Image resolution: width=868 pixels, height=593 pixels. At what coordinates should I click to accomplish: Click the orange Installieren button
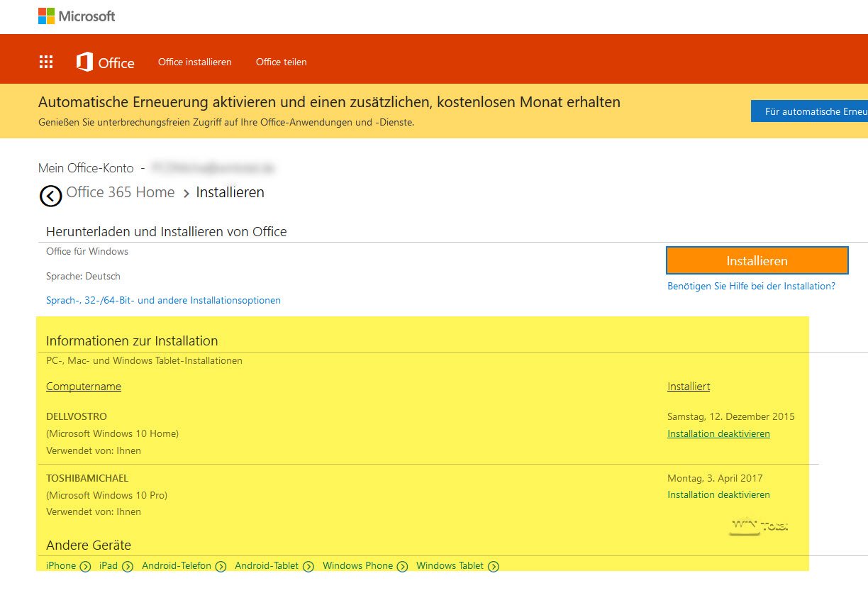757,260
